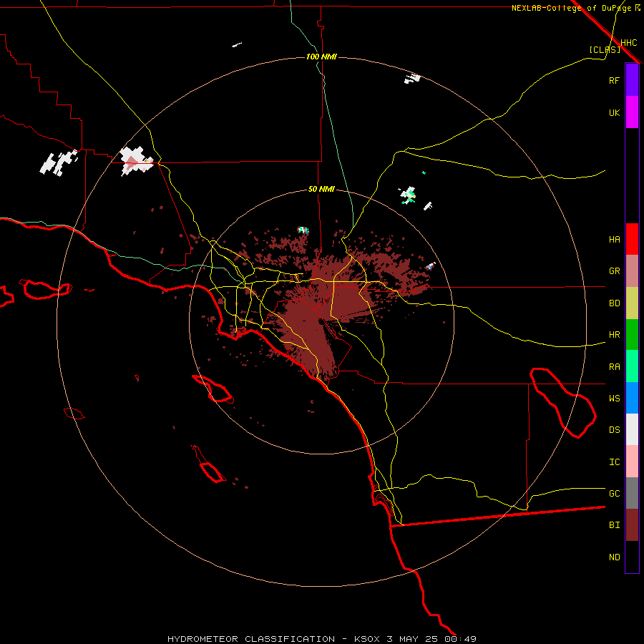Click the ND black legend swatch
Image resolution: width=644 pixels, height=644 pixels.
tap(632, 557)
